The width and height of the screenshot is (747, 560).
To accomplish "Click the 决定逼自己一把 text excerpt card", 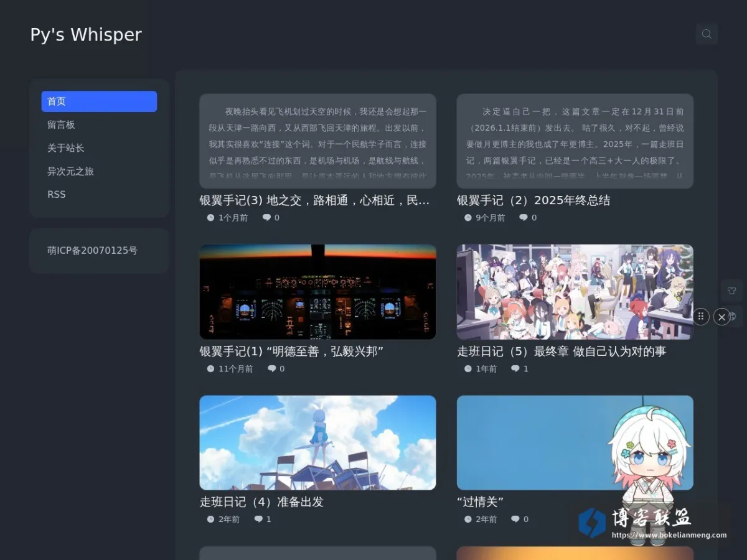I will 575,141.
